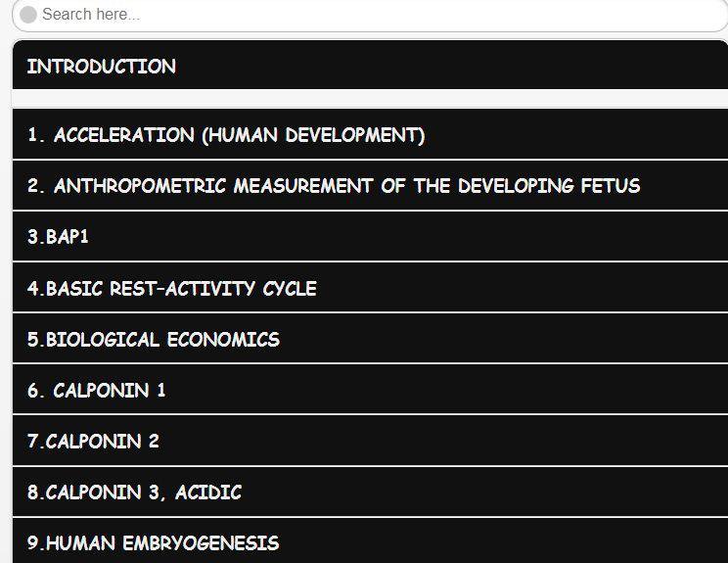The image size is (728, 563).
Task: Select the '3.BAP1' topic
Action: tap(370, 237)
